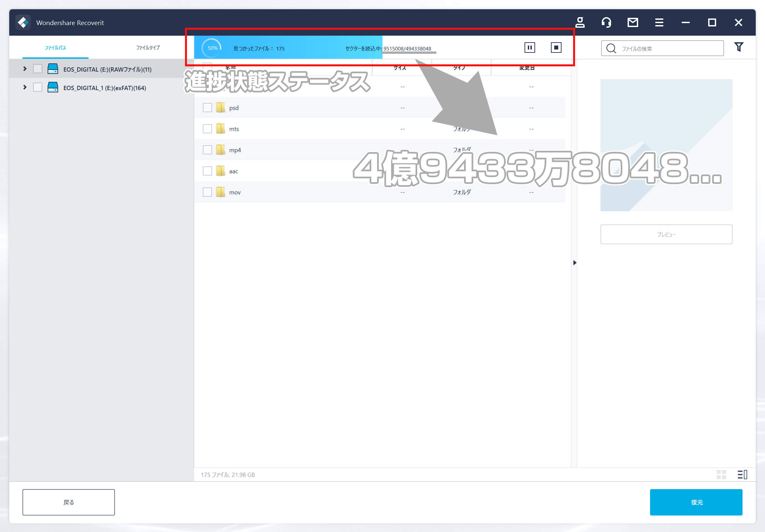Switch to the ファイルタイプ tab
Image resolution: width=765 pixels, height=532 pixels.
(148, 48)
